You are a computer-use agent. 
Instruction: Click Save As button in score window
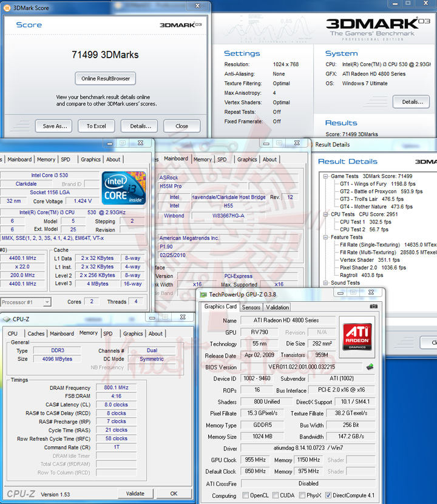point(53,126)
